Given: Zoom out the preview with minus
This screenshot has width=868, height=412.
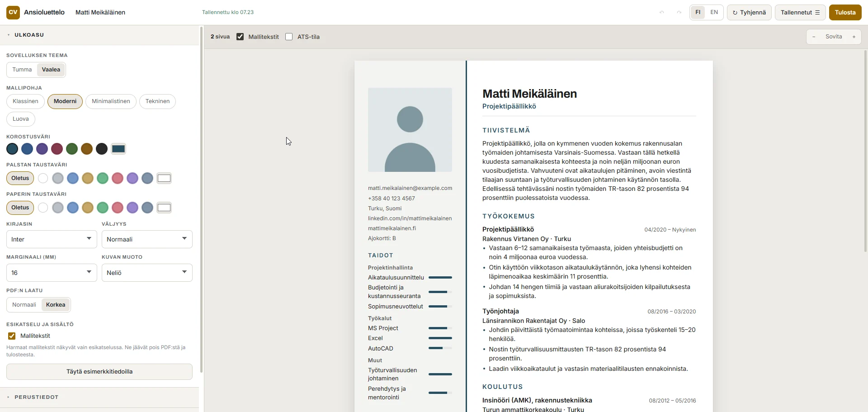Looking at the screenshot, I should pyautogui.click(x=814, y=37).
